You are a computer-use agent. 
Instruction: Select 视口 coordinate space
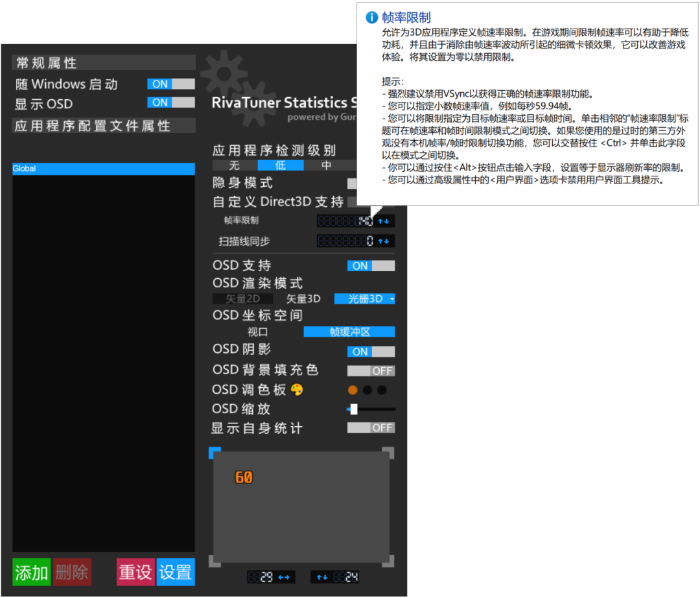point(257,332)
